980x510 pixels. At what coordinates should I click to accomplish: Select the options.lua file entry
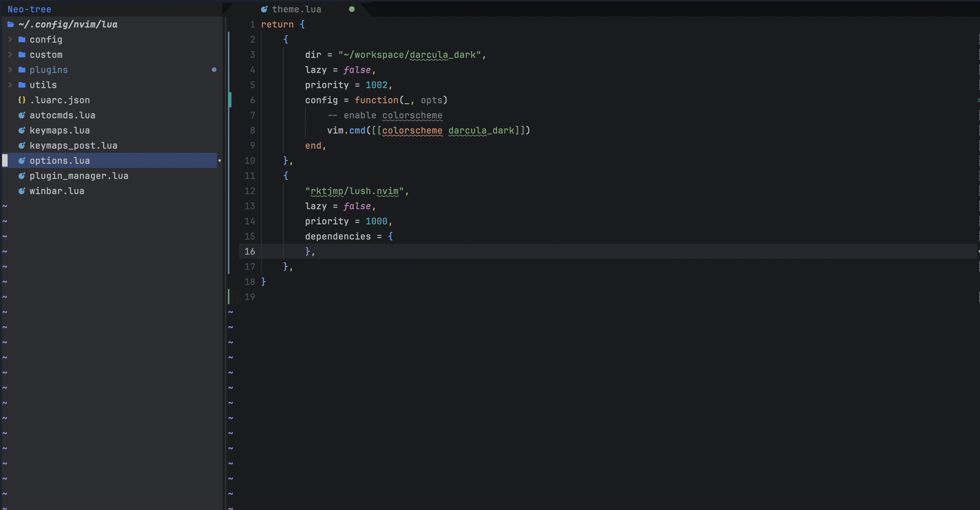point(60,160)
